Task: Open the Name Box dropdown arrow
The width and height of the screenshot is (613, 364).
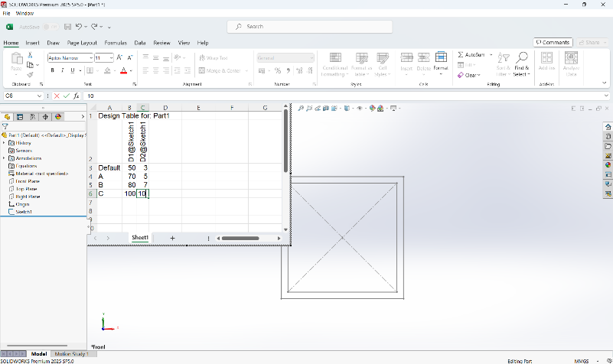Action: click(x=40, y=96)
